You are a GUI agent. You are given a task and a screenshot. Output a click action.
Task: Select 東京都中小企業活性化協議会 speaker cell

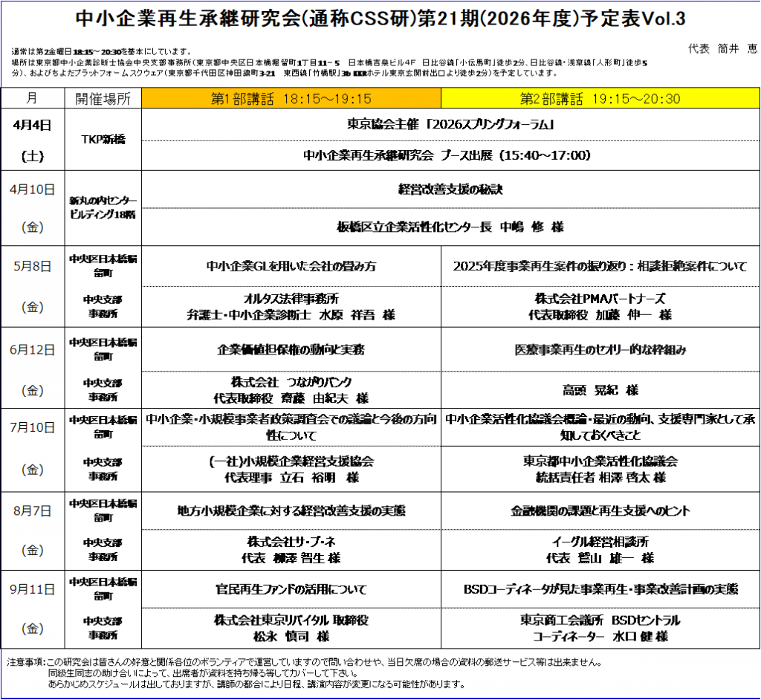coord(600,469)
